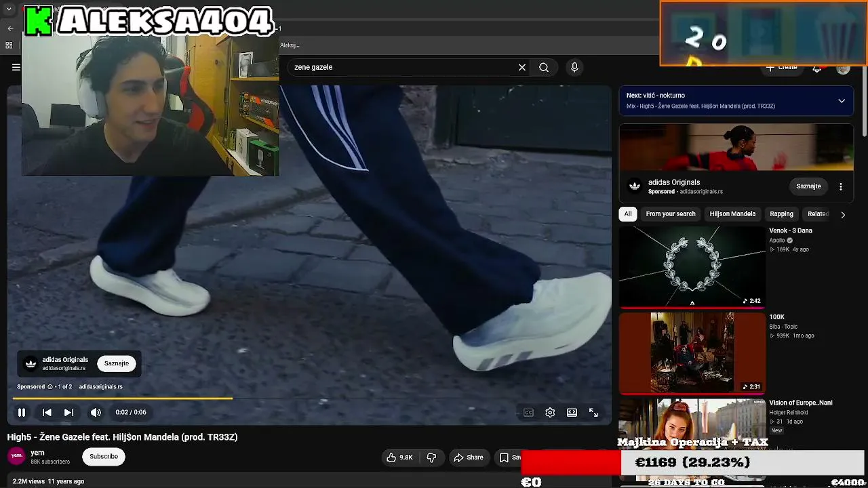Open the yem channel name link

[37, 453]
